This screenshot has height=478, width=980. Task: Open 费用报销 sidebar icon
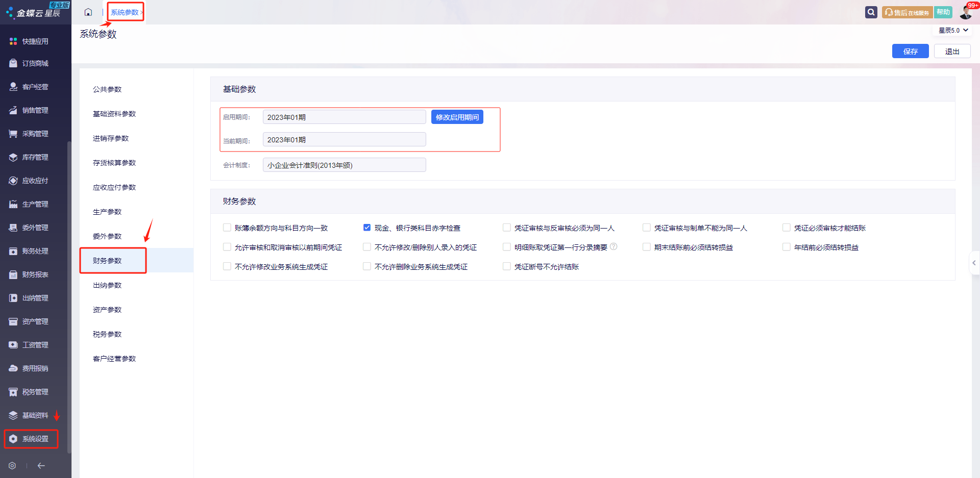(x=13, y=368)
